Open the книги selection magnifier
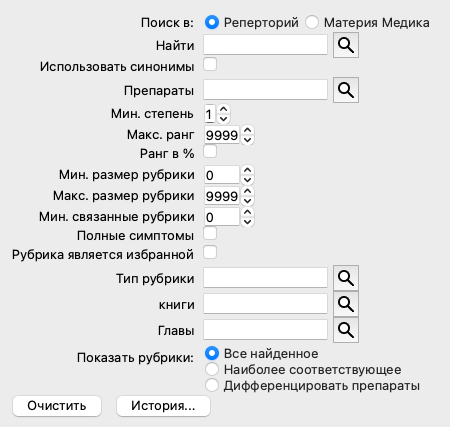 point(346,304)
